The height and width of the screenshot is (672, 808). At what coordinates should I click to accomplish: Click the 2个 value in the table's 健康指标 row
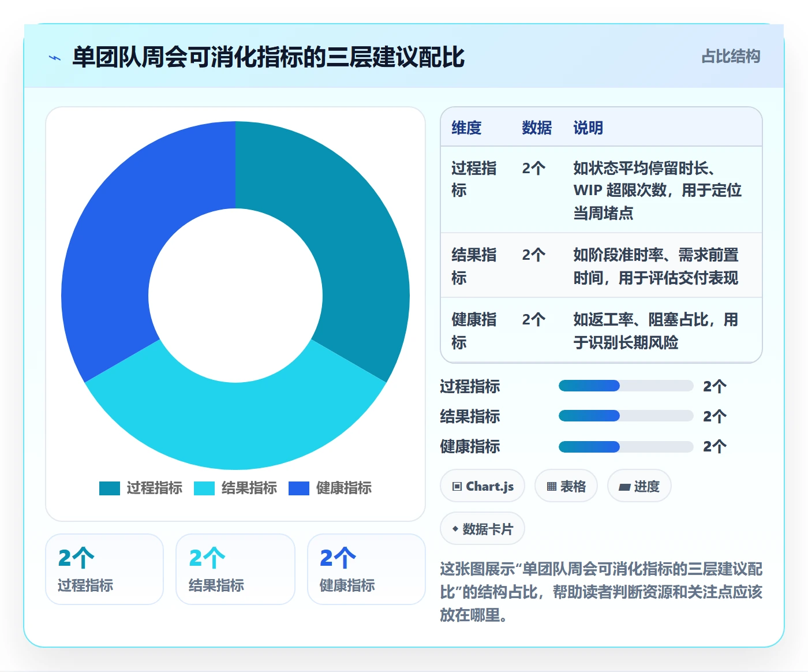pyautogui.click(x=534, y=319)
